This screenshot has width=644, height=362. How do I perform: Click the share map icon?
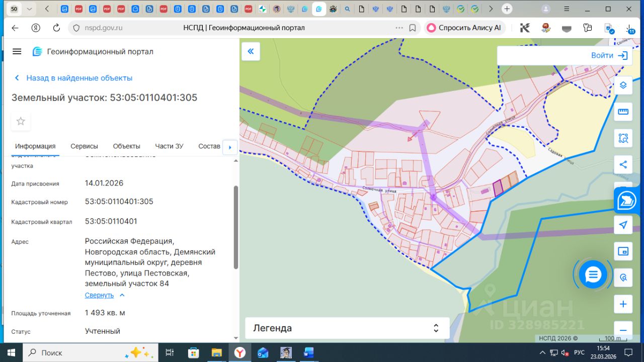(623, 164)
